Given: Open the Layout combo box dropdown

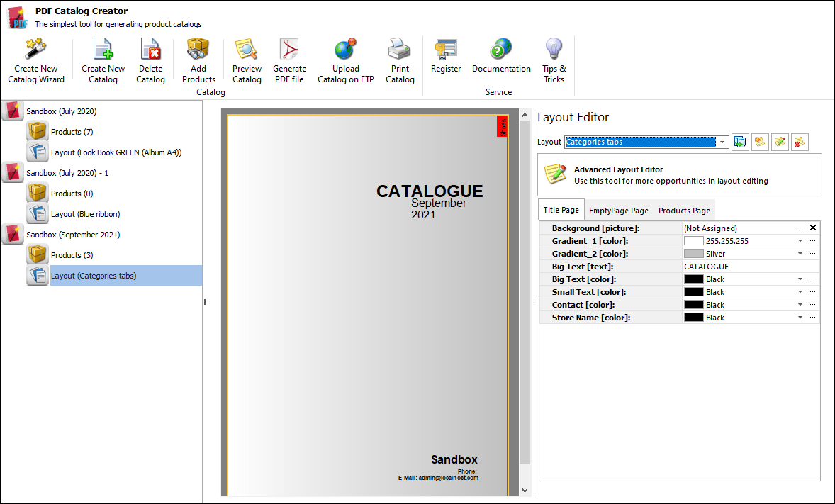Looking at the screenshot, I should pyautogui.click(x=722, y=142).
